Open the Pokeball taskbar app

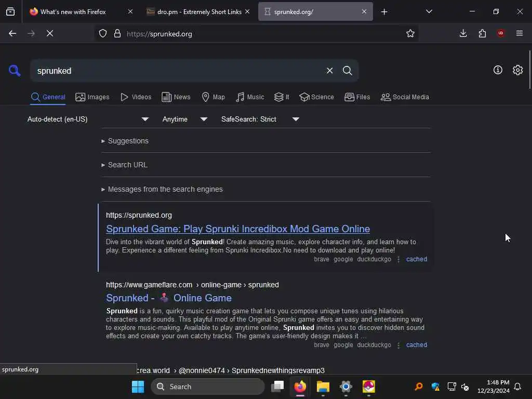(x=369, y=387)
